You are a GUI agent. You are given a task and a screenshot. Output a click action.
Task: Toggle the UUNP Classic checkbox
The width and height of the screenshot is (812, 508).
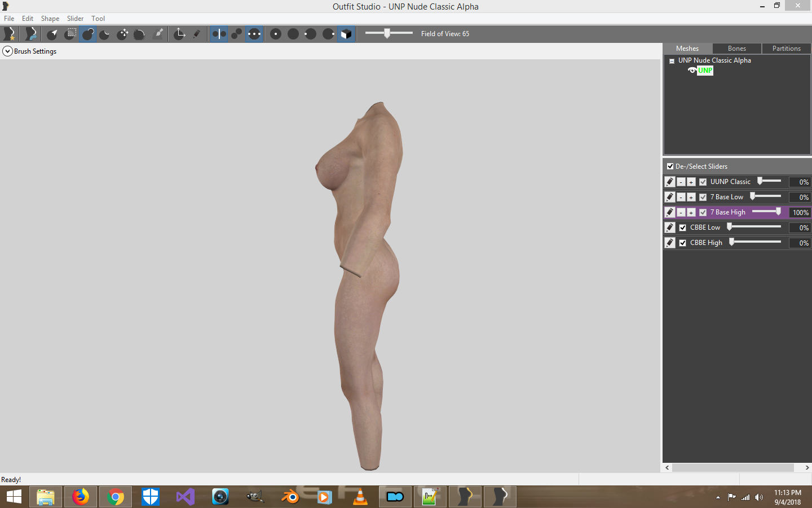tap(703, 182)
